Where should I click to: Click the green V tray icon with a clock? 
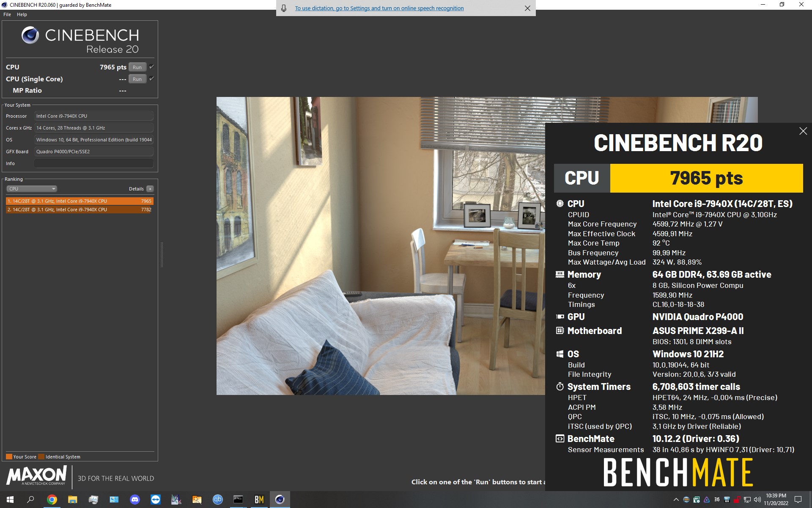tap(697, 500)
